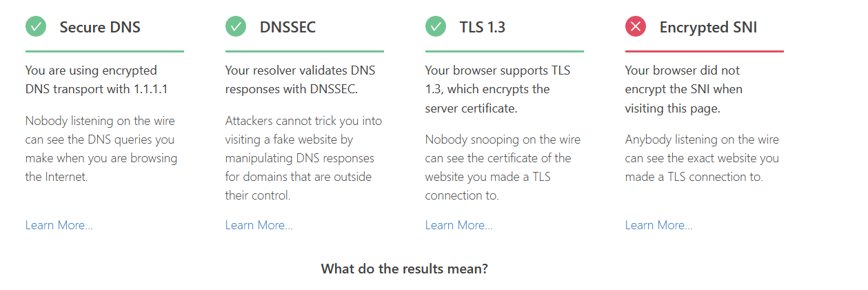Click the green checkmark icon for TLS 1.3

coord(436,27)
